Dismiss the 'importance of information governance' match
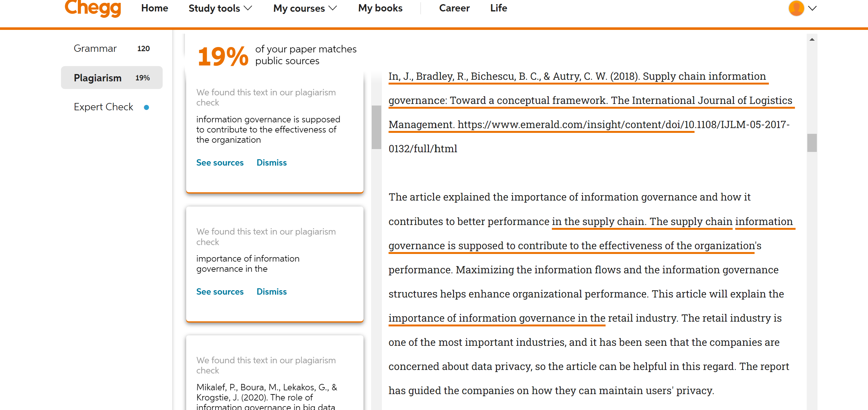This screenshot has height=410, width=868. point(272,292)
